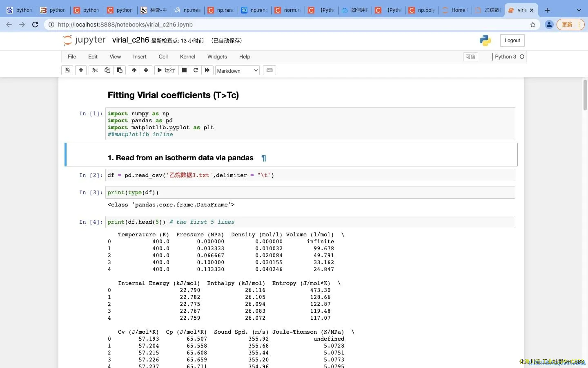Viewport: 588px width, 368px height.
Task: Move selected cell up with the arrow icon
Action: point(134,70)
